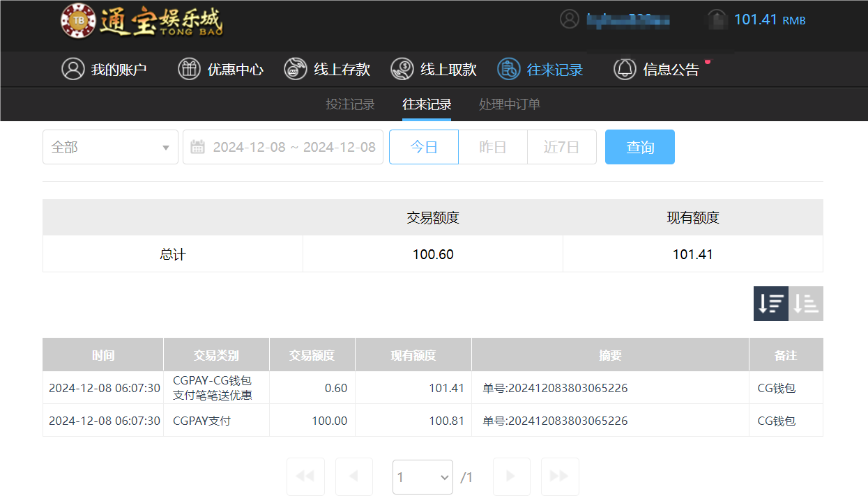Open the 处理中订单 tab

510,104
